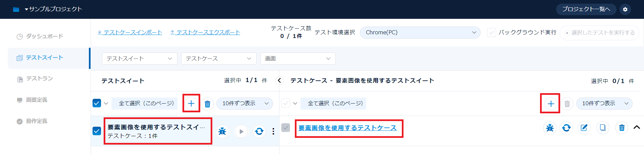Uncheck the test suite row checkbox
The width and height of the screenshot is (644, 154).
(x=97, y=131)
